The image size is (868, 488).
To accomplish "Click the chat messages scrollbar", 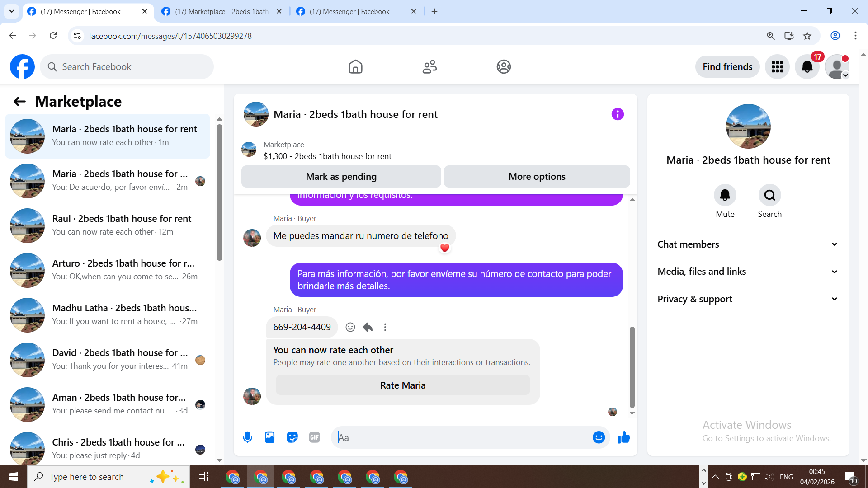I will tap(632, 367).
